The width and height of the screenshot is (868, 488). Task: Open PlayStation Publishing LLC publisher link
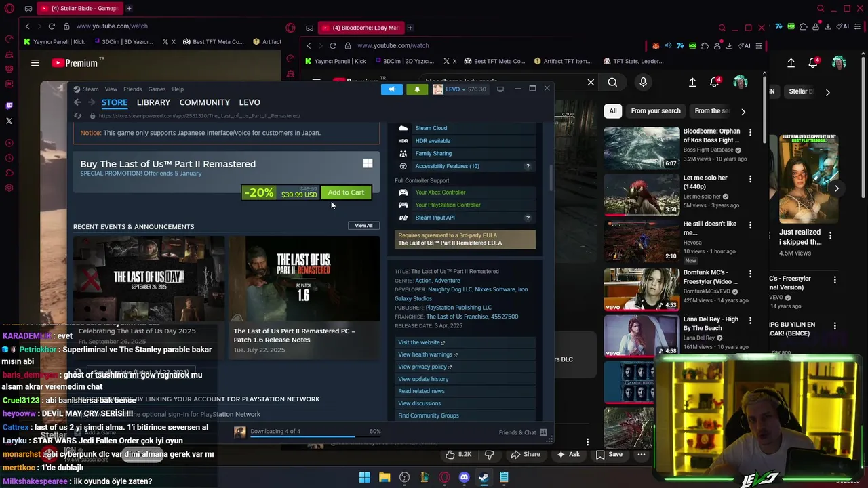(458, 308)
